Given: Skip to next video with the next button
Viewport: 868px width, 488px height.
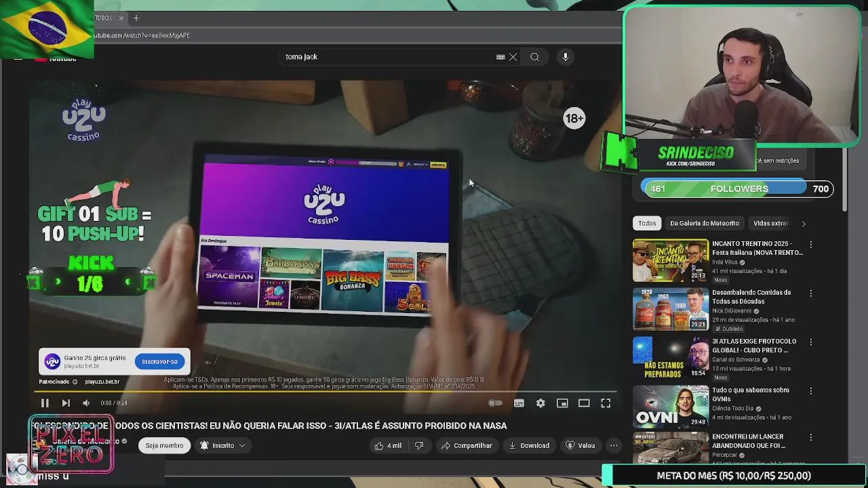Looking at the screenshot, I should (x=66, y=403).
